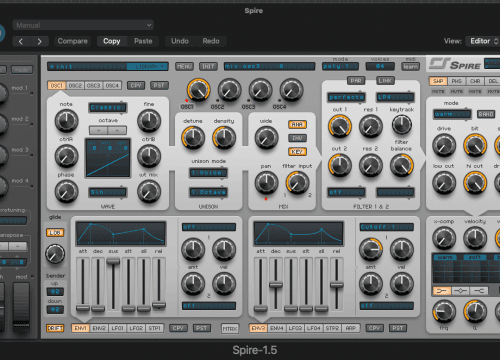Screen dimensions: 500x360
Task: Toggle the DRIFT button
Action: (x=55, y=328)
